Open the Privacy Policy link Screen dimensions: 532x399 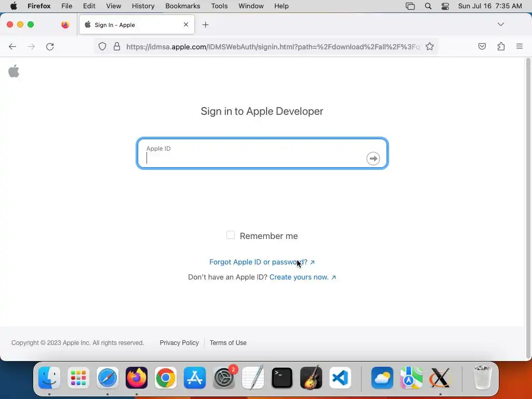point(179,343)
